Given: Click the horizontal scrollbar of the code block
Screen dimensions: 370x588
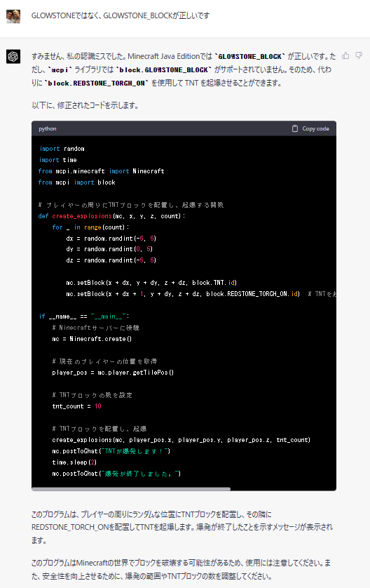Looking at the screenshot, I should [x=131, y=489].
